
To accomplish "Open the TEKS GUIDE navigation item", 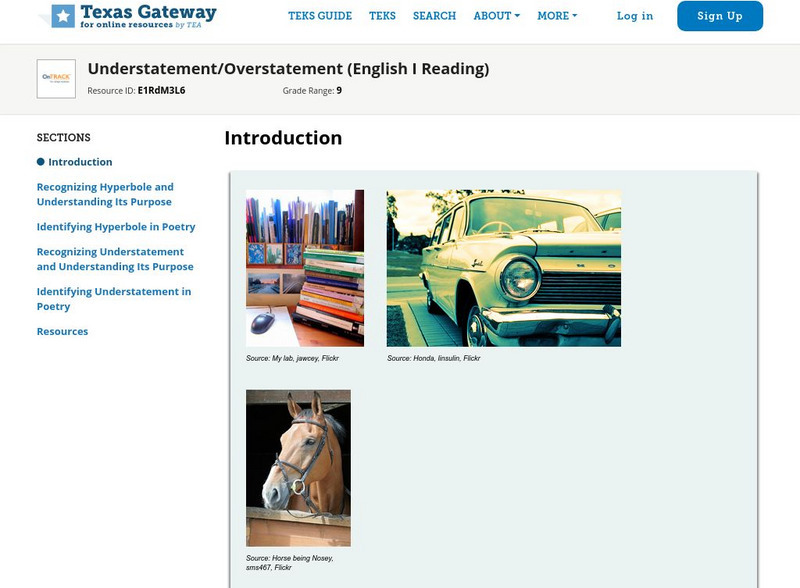I will tap(321, 16).
